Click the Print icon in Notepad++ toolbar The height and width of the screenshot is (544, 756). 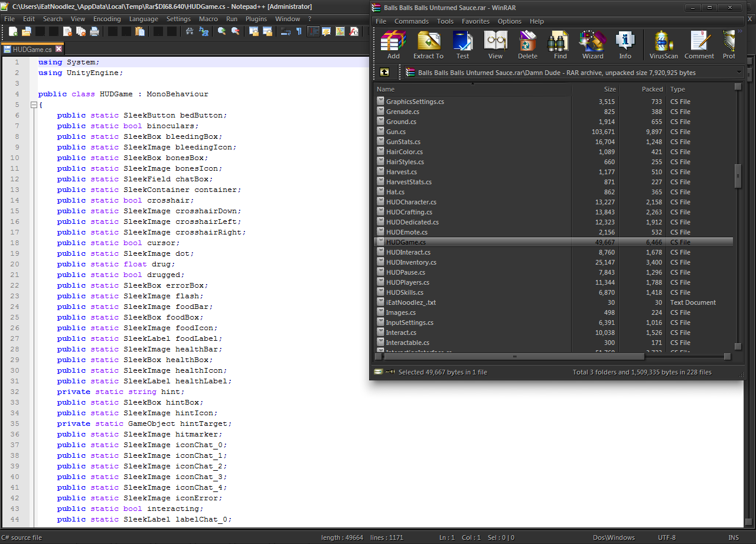(x=94, y=31)
